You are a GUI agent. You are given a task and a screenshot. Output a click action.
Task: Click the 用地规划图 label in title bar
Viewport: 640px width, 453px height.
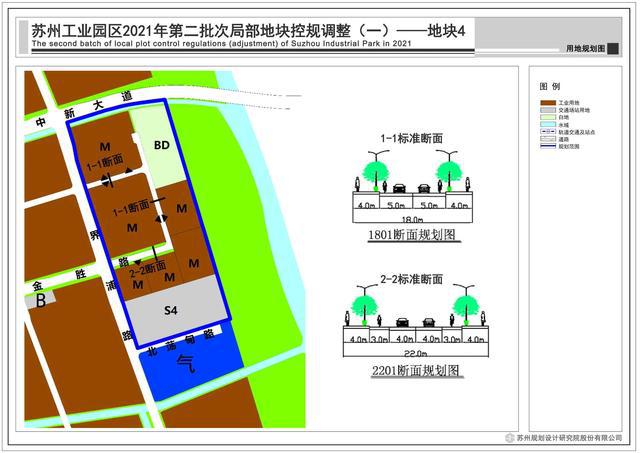(x=585, y=49)
